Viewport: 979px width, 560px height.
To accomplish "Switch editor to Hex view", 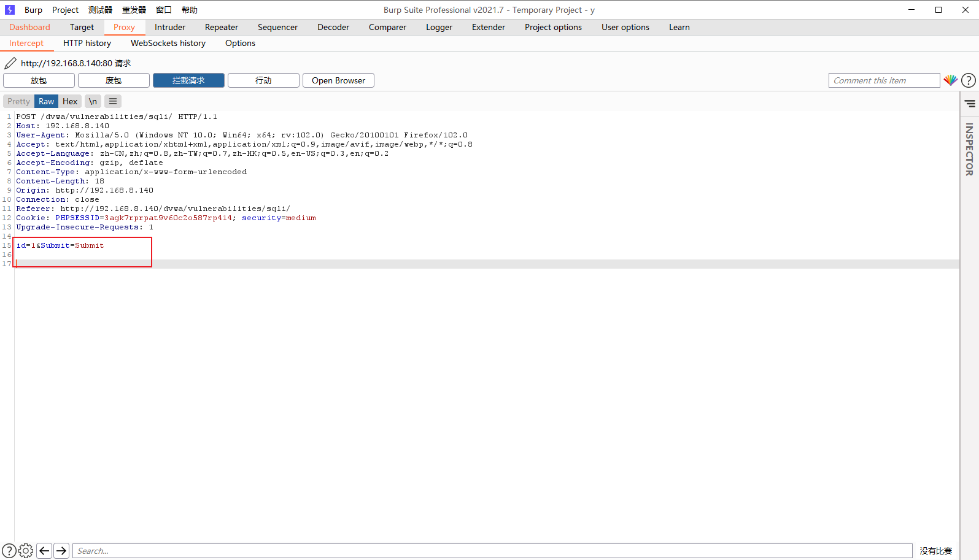I will tap(70, 101).
